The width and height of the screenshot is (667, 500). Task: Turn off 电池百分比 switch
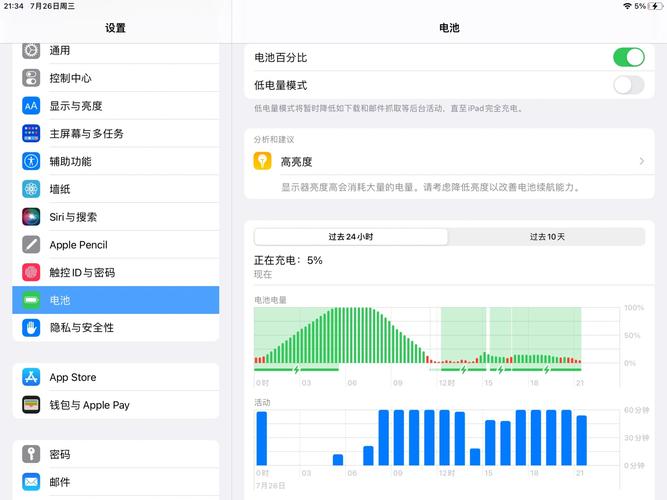pos(629,57)
